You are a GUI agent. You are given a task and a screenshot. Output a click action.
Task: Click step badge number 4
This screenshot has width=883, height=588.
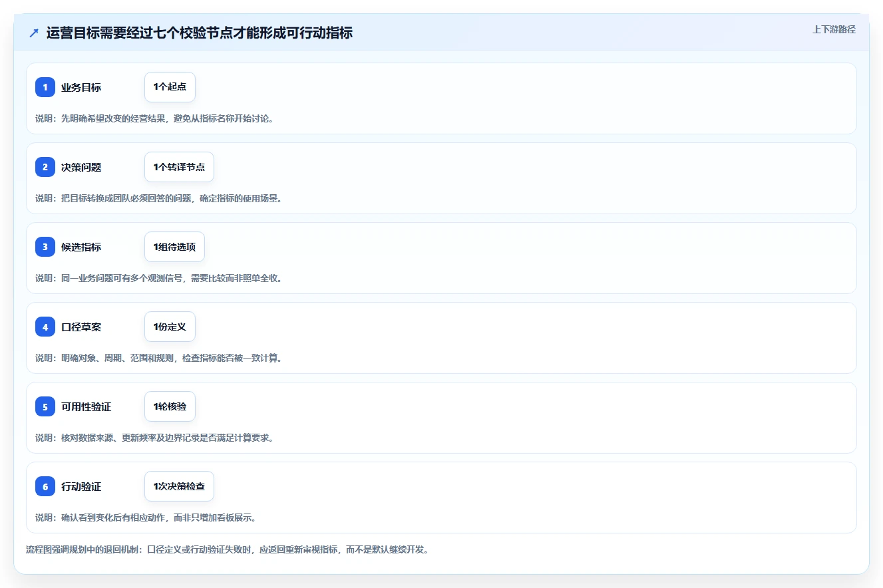click(x=45, y=327)
